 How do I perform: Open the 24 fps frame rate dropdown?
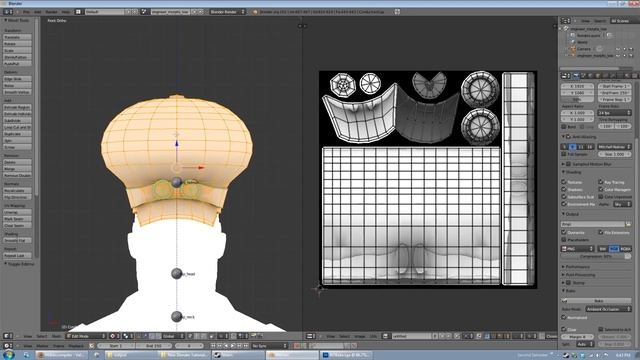coord(614,113)
